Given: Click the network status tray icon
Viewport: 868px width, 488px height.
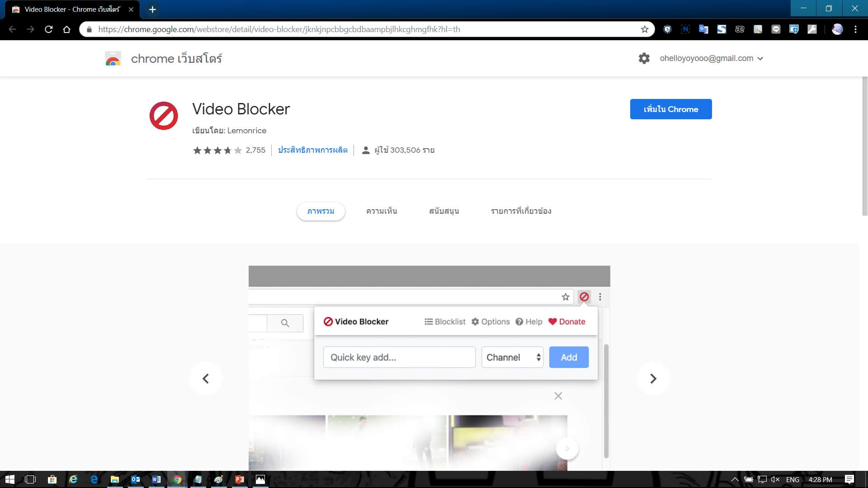Looking at the screenshot, I should [x=762, y=479].
